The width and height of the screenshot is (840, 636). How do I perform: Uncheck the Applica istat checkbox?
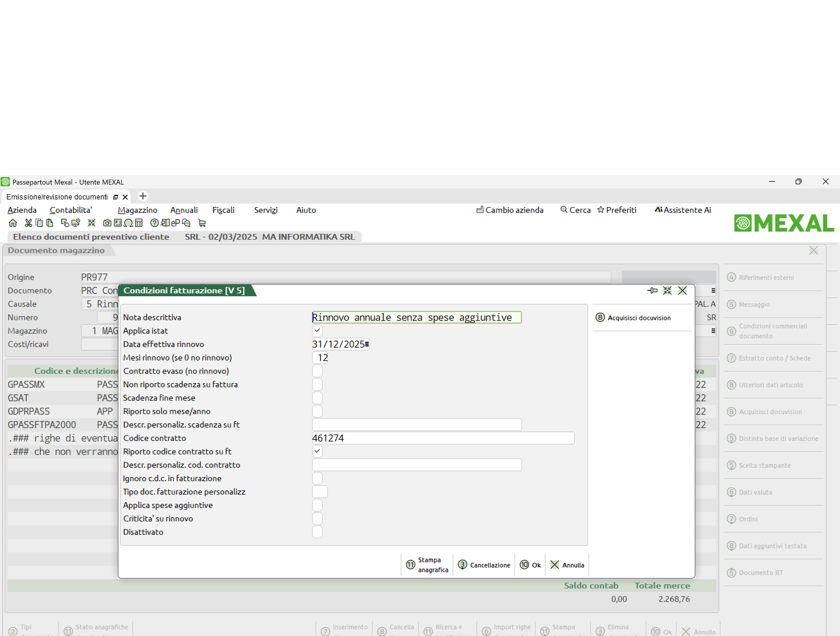(317, 330)
